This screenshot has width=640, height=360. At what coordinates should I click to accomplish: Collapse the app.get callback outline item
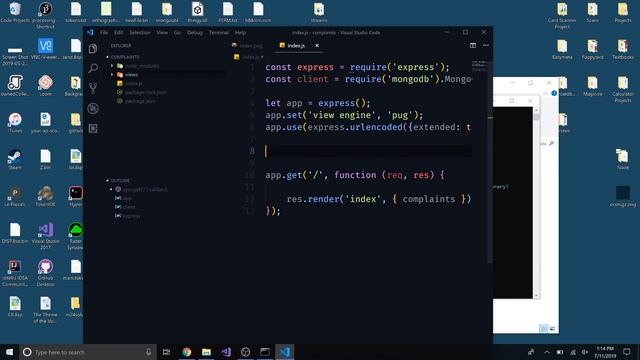point(111,189)
